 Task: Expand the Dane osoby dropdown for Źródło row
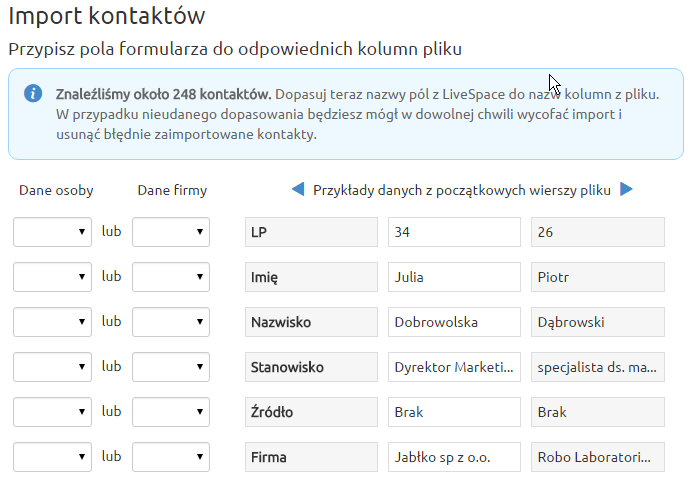click(53, 412)
